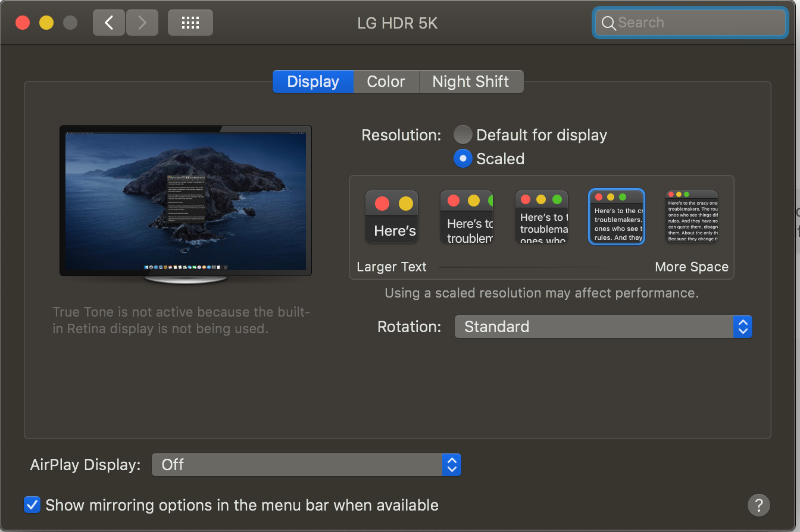Choose the middle scaled resolution thumbnail
The width and height of the screenshot is (800, 532).
click(x=542, y=217)
